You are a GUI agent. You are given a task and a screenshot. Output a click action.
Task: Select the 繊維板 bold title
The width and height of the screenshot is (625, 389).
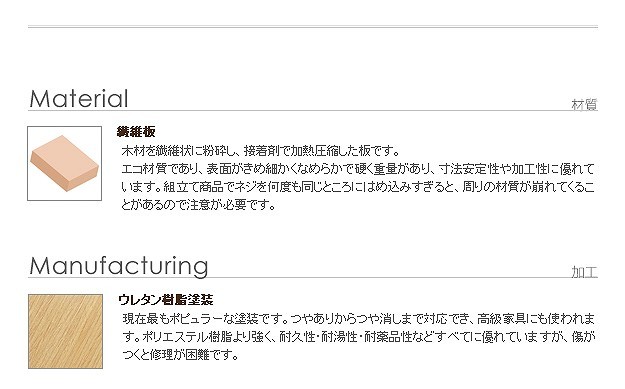point(136,132)
